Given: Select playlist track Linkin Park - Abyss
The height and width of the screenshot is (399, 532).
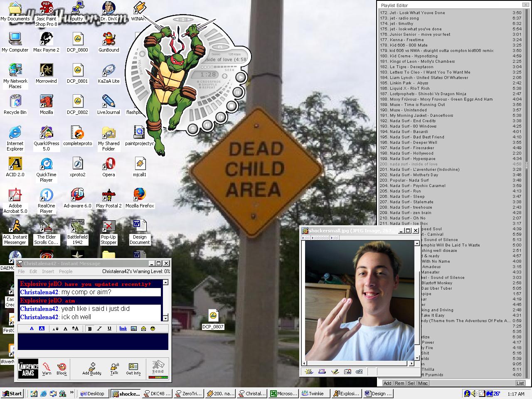Looking at the screenshot, I should (x=450, y=83).
